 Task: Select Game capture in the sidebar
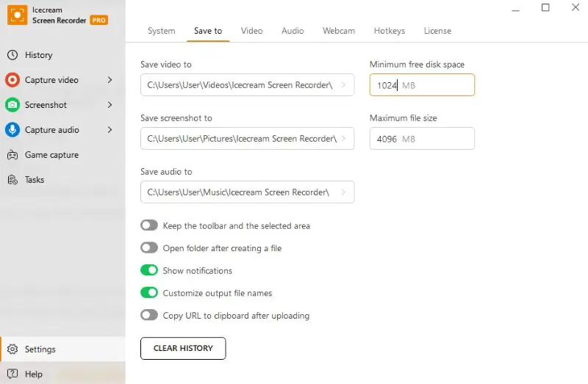62,155
